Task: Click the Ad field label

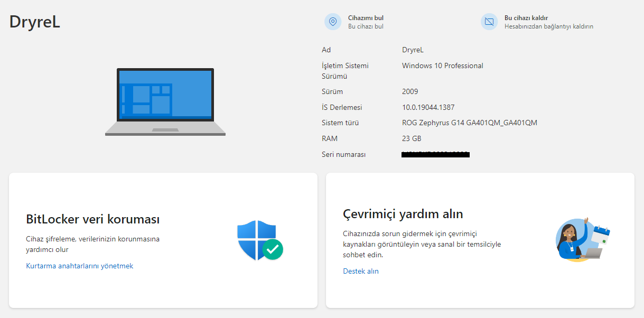Action: pyautogui.click(x=326, y=50)
